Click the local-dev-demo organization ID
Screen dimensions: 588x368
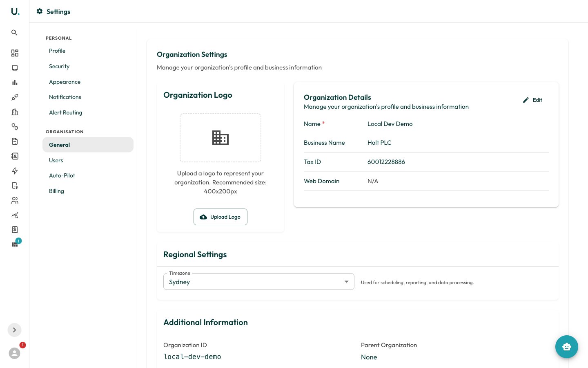click(x=192, y=357)
